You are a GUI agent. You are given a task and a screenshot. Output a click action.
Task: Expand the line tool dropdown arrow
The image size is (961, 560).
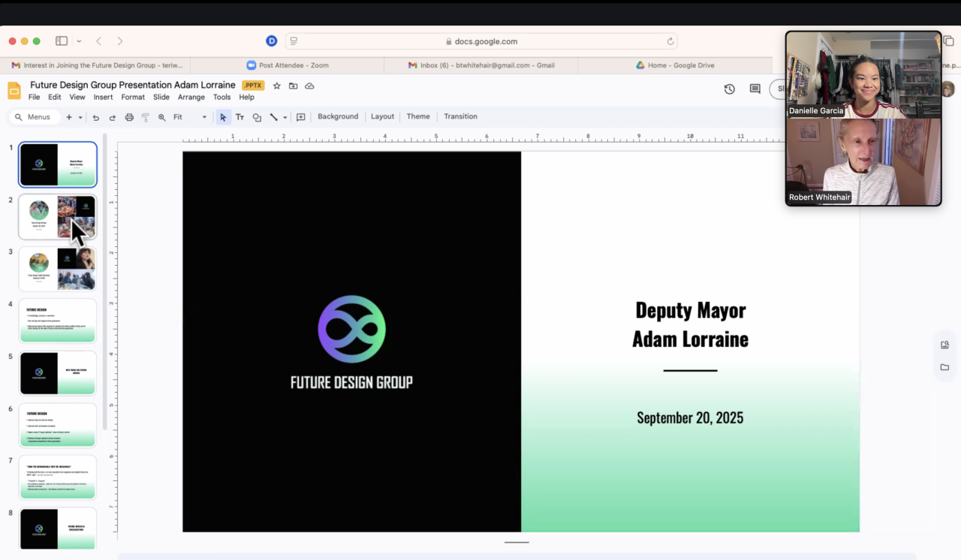285,117
